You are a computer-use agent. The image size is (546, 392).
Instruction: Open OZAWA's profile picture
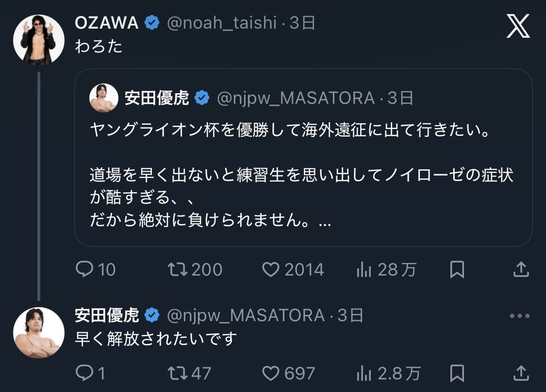click(38, 40)
